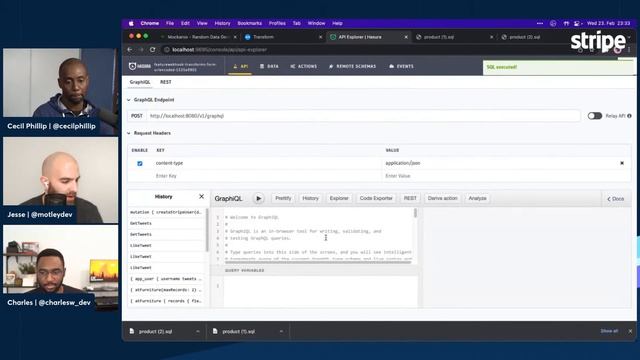
Task: Reload the current browser page
Action: click(x=153, y=49)
